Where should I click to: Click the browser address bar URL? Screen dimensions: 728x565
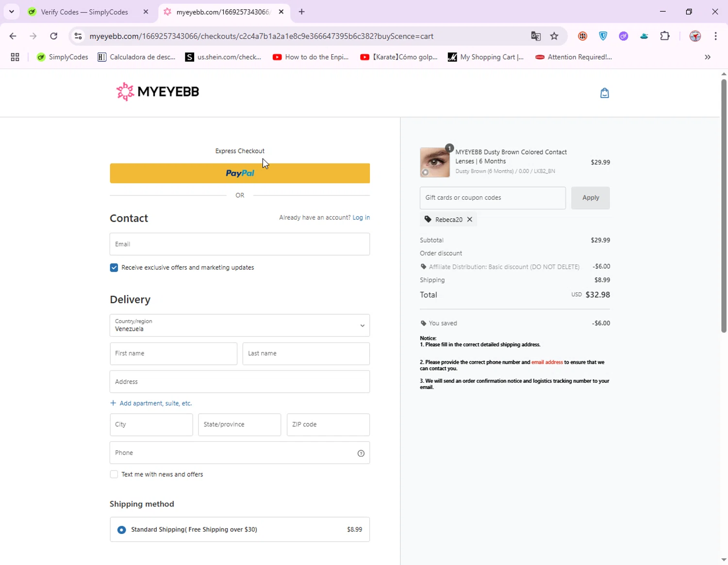[262, 36]
